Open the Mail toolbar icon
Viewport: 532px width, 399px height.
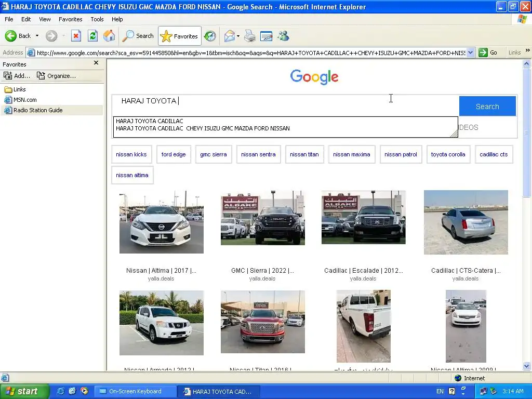tap(230, 36)
